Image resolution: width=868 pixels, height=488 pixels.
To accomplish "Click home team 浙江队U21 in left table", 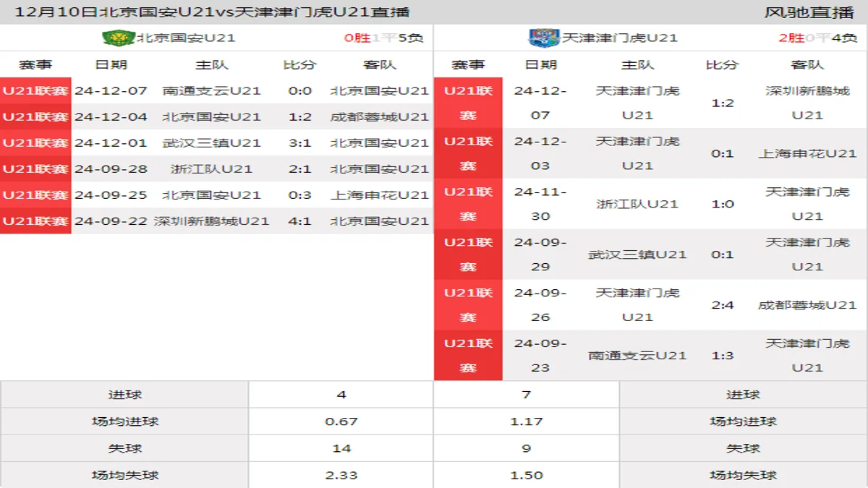I will [x=211, y=168].
